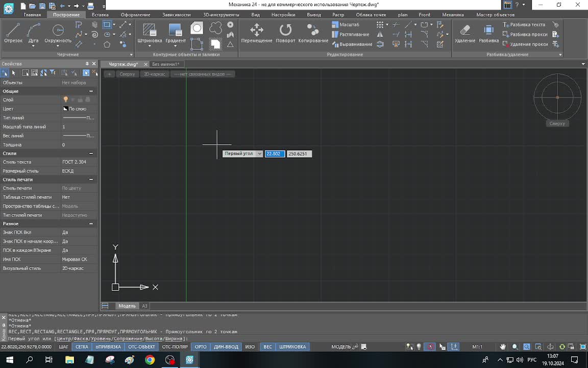Select the Отрезок line tool
The width and height of the screenshot is (588, 368).
(13, 33)
